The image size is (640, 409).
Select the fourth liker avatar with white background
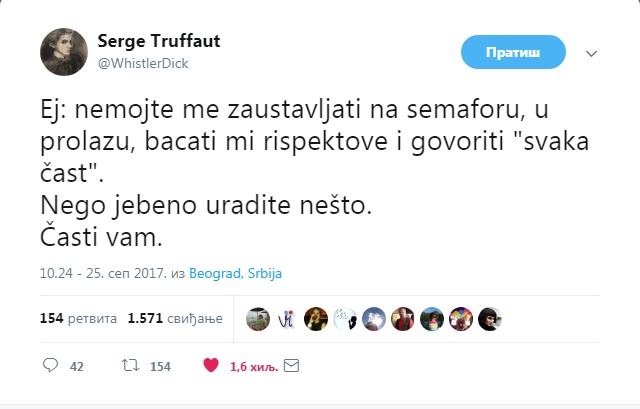(345, 319)
